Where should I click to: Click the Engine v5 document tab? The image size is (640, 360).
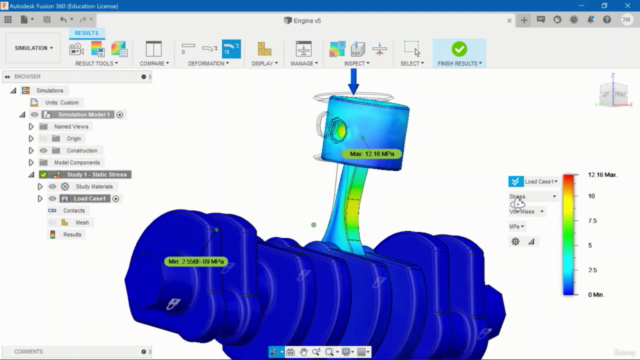coord(303,20)
